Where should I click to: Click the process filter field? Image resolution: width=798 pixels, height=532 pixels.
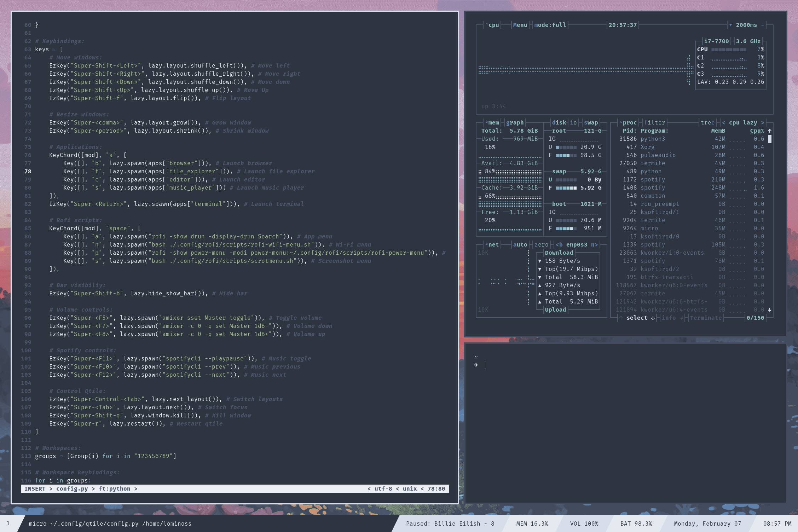(654, 123)
